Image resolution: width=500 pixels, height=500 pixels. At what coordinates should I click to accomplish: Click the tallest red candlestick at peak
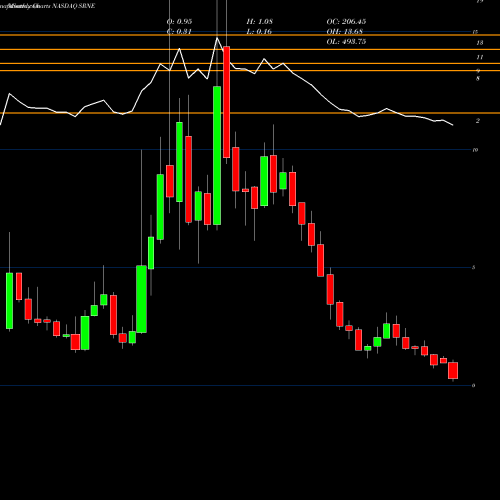point(227,102)
